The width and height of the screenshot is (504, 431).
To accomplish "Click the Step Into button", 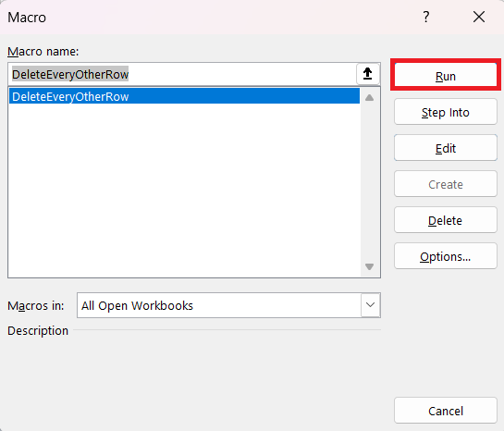I will pyautogui.click(x=446, y=112).
